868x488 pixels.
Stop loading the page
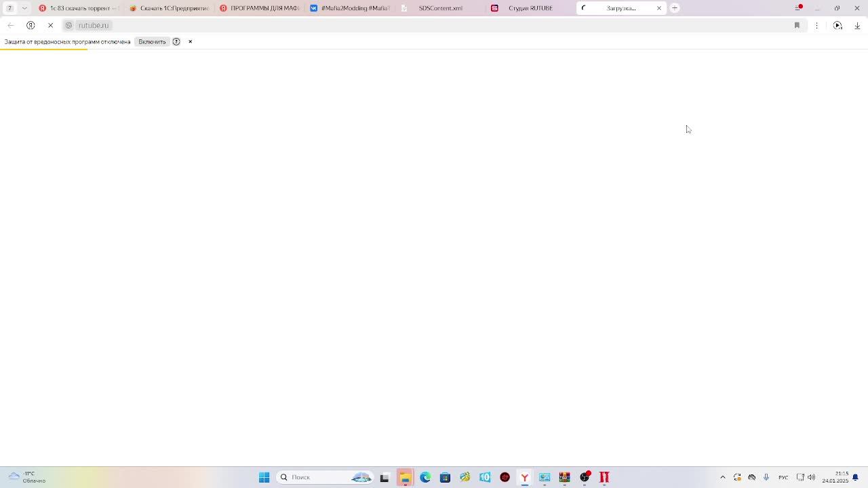tap(50, 25)
